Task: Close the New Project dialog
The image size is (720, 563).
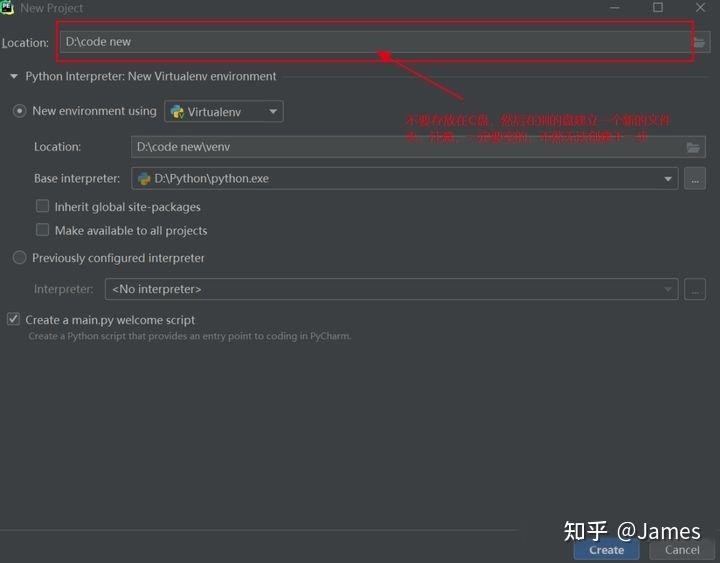Action: [700, 7]
